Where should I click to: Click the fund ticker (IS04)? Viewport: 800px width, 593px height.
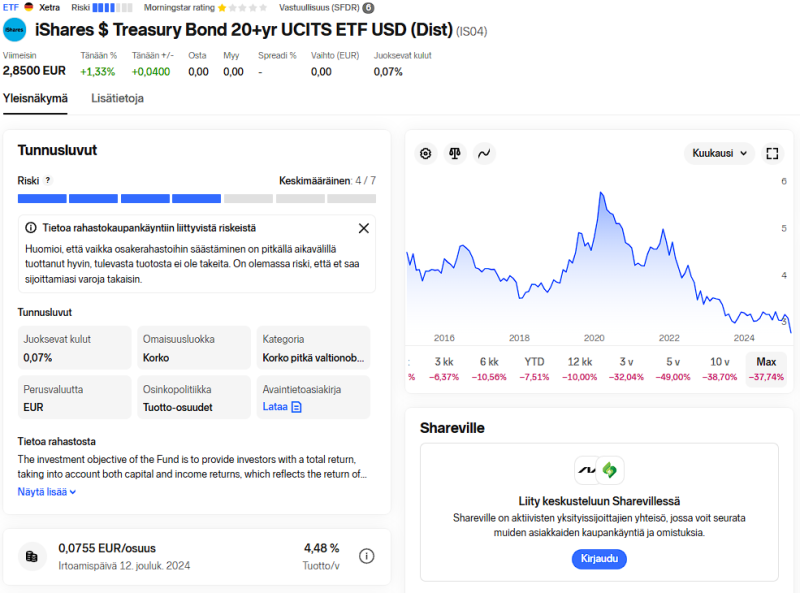click(x=471, y=32)
